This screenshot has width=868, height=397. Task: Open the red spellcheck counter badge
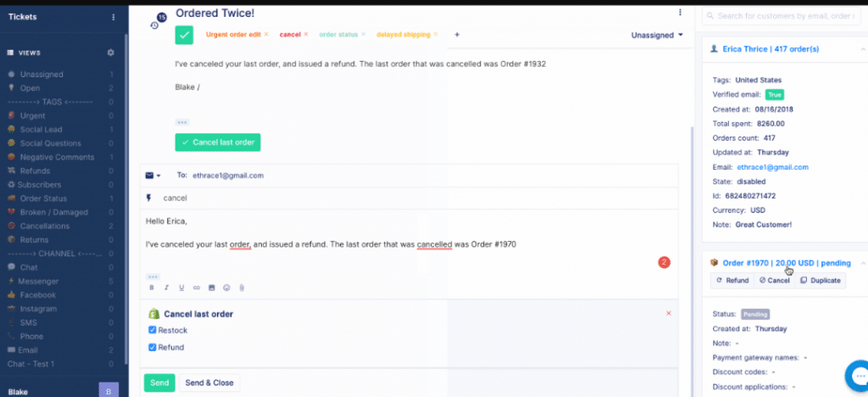click(x=665, y=262)
